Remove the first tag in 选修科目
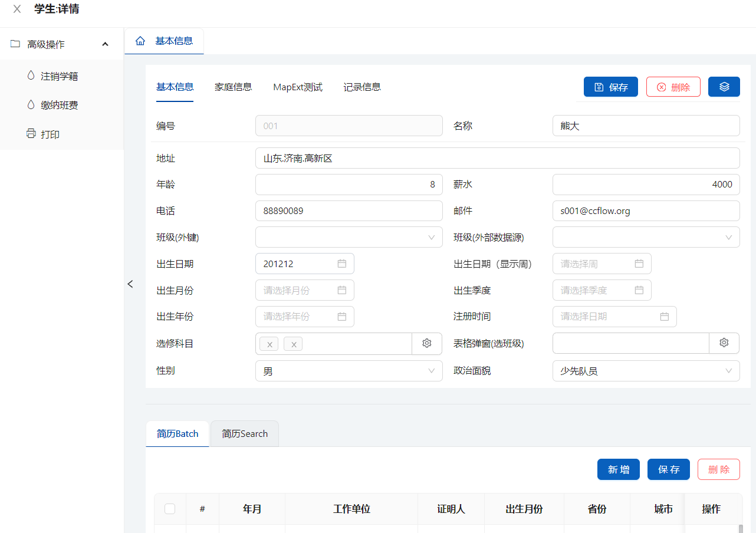 [269, 344]
